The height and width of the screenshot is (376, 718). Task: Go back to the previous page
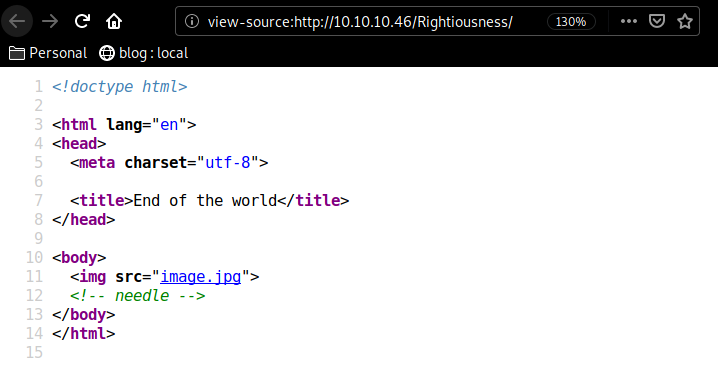pos(17,21)
